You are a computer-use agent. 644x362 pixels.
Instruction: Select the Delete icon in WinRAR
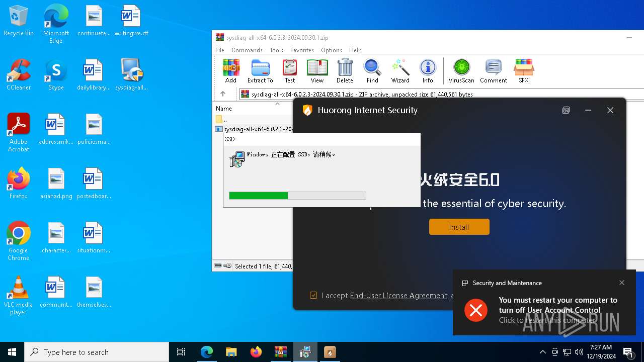(x=345, y=71)
